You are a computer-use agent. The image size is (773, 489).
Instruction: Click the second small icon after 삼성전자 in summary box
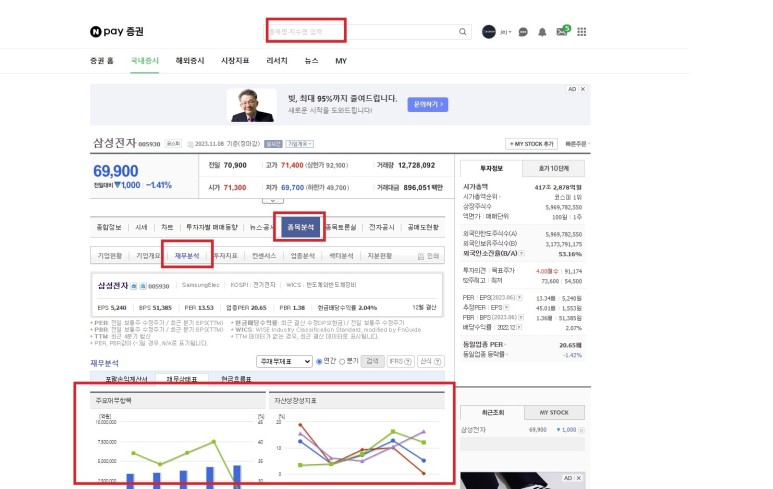[142, 286]
